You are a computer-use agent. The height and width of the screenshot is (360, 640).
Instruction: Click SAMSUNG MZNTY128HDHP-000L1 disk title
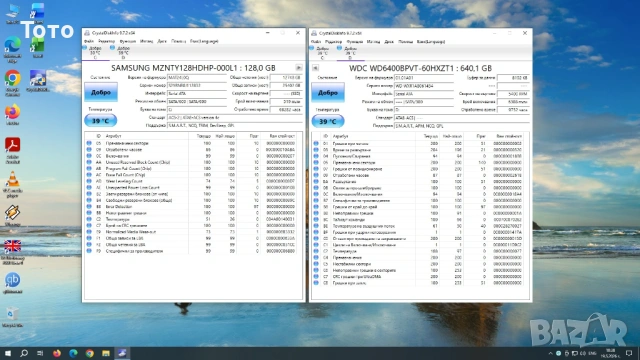193,68
